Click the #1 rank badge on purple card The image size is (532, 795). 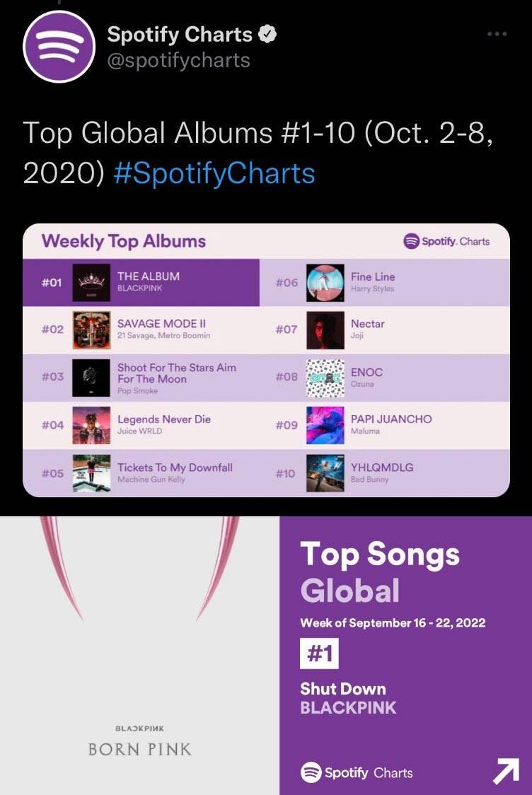coord(319,654)
